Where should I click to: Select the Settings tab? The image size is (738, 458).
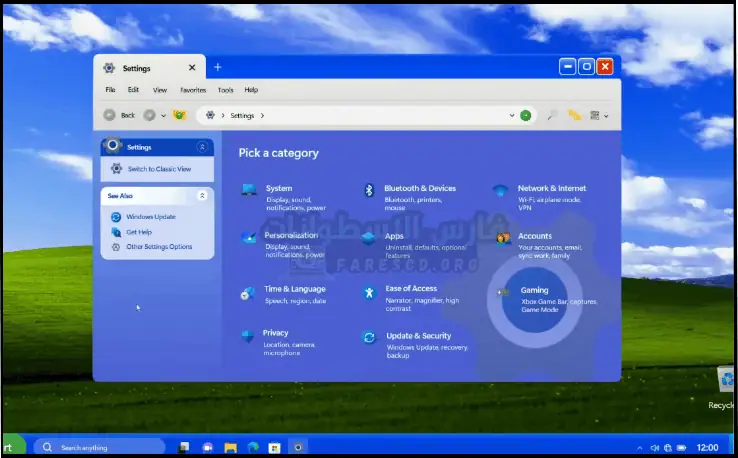[x=149, y=68]
